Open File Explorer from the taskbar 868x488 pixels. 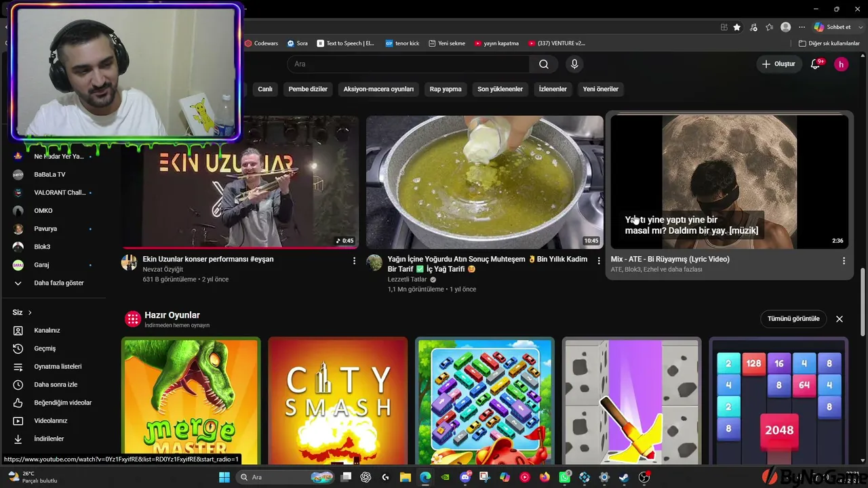405,477
